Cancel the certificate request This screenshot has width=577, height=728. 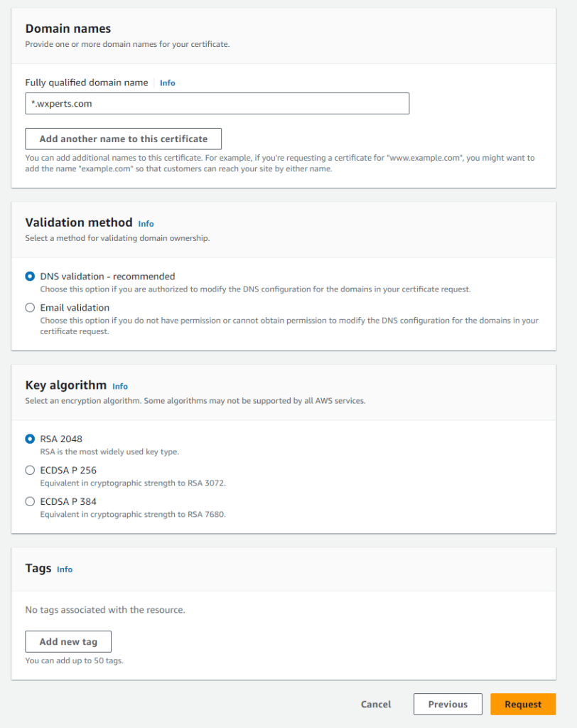(376, 705)
